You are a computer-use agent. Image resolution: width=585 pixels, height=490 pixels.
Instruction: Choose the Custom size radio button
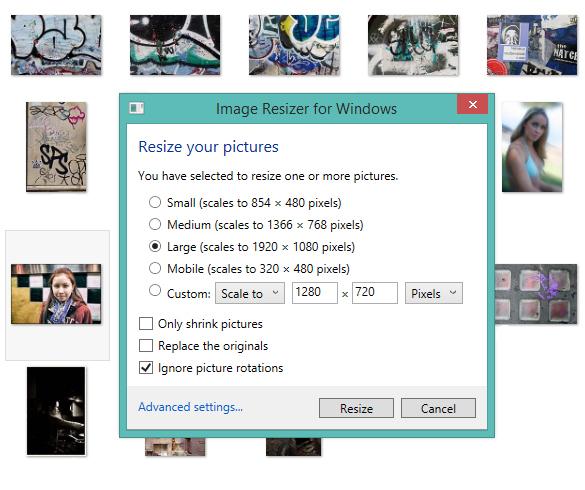pos(155,290)
